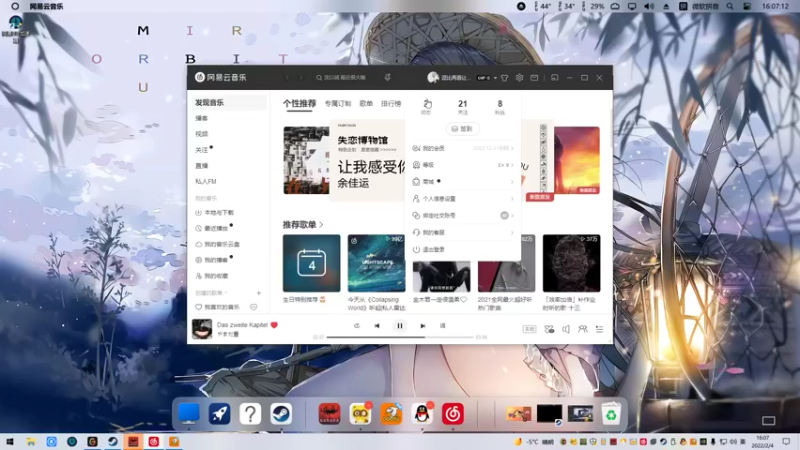The image size is (800, 450).
Task: Open the recycle bin in the dock
Action: 611,414
